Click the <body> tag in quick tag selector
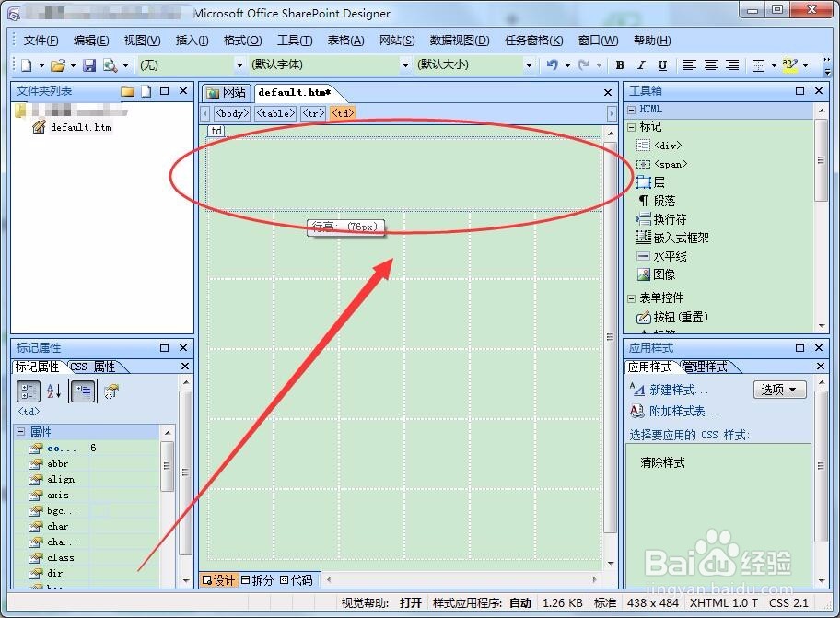Viewport: 840px width, 618px height. (x=232, y=113)
